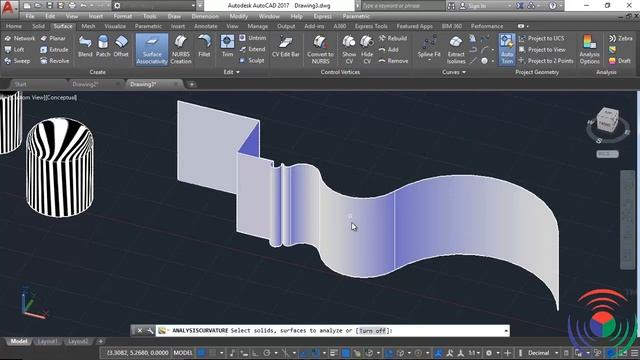Viewport: 640px width, 360px height.
Task: Toggle Auto Trim for projections
Action: (507, 49)
